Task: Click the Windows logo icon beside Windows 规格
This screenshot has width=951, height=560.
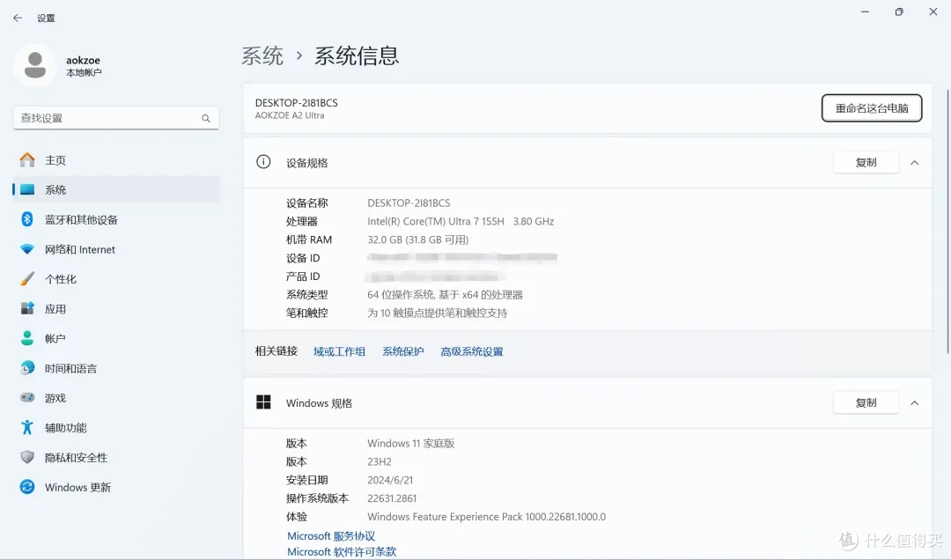Action: 263,402
